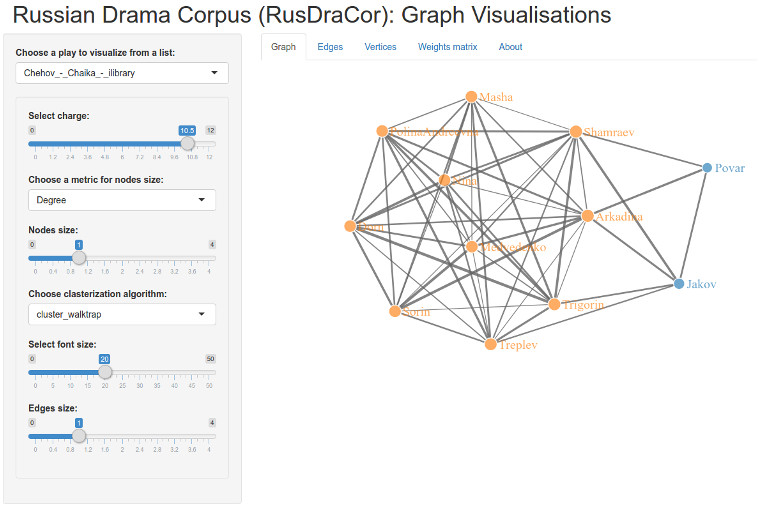Click the Nodes size slider handle
Image resolution: width=760 pixels, height=510 pixels.
(79, 257)
